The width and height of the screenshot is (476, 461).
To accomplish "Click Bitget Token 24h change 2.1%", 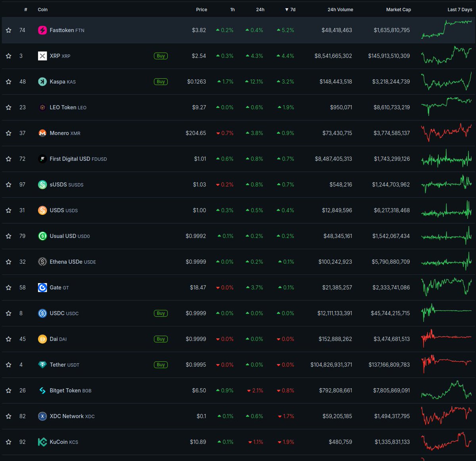I will pyautogui.click(x=255, y=391).
